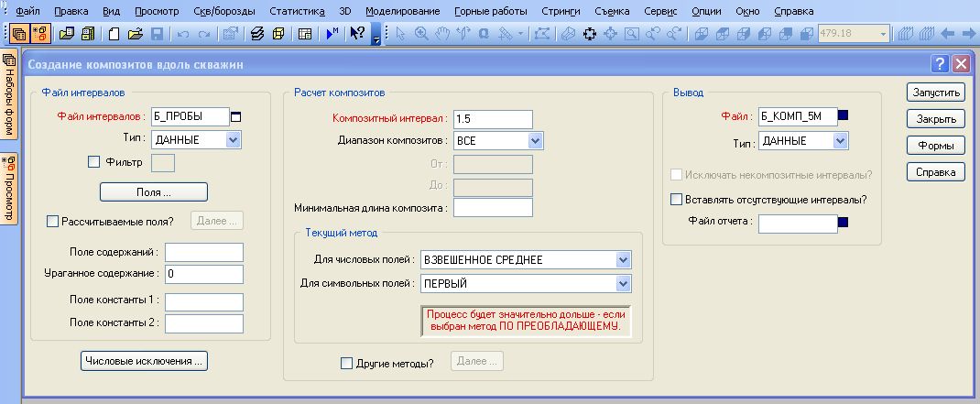The height and width of the screenshot is (404, 980).
Task: Click the Формы button
Action: tap(936, 146)
